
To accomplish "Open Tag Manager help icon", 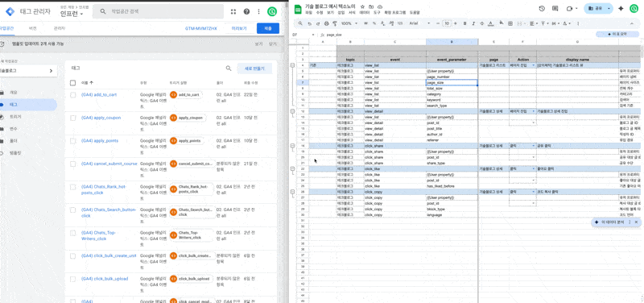I will pos(246,11).
